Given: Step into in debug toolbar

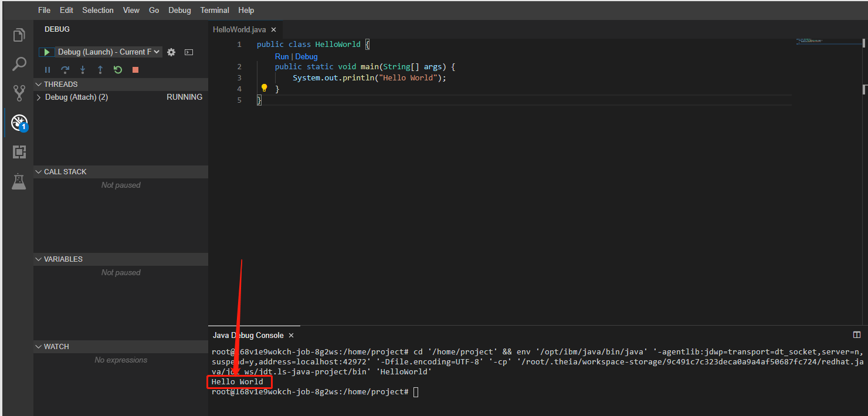Looking at the screenshot, I should click(83, 70).
